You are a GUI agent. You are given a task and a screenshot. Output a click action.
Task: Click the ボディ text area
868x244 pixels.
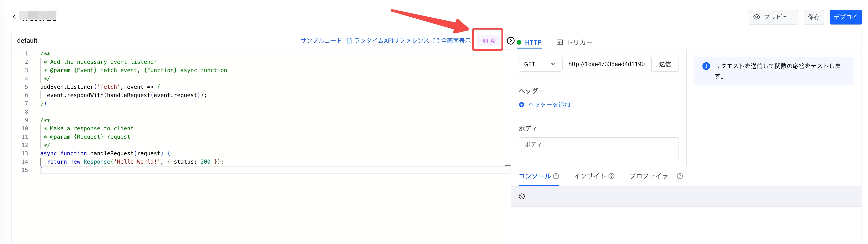pyautogui.click(x=598, y=149)
